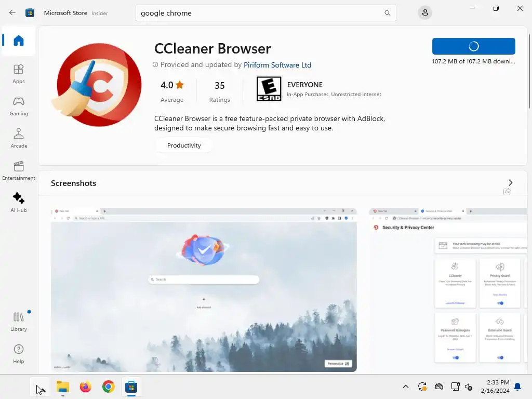Open the user account profile icon
This screenshot has height=399, width=532.
(x=425, y=13)
